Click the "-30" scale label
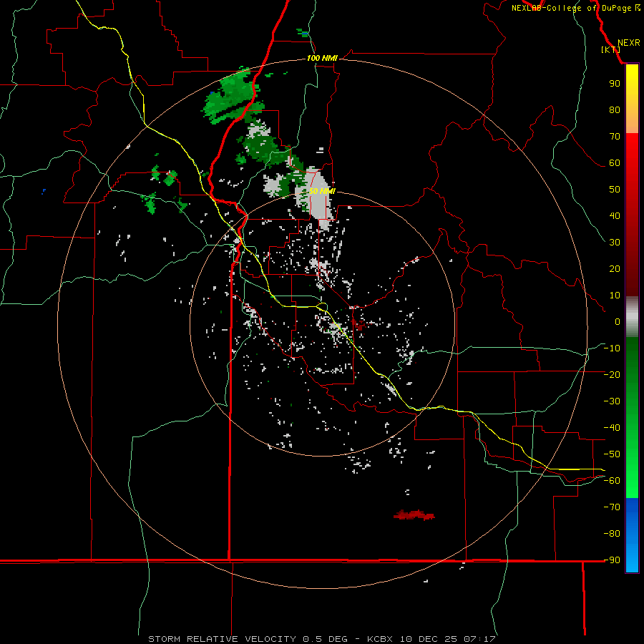This screenshot has width=644, height=644. coord(612,401)
